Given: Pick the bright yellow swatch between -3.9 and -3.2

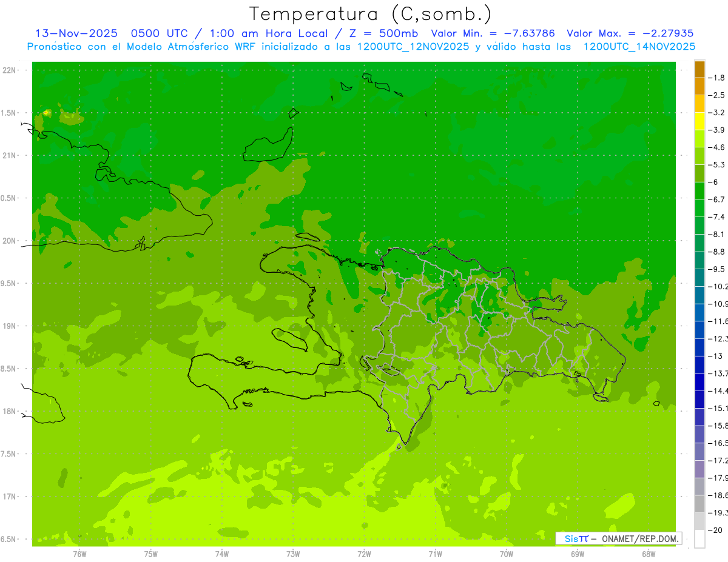Looking at the screenshot, I should coord(699,121).
